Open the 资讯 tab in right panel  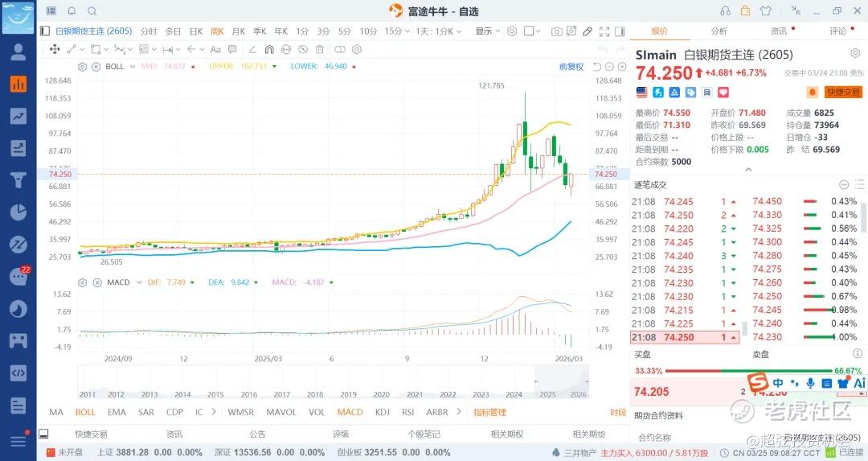[779, 31]
